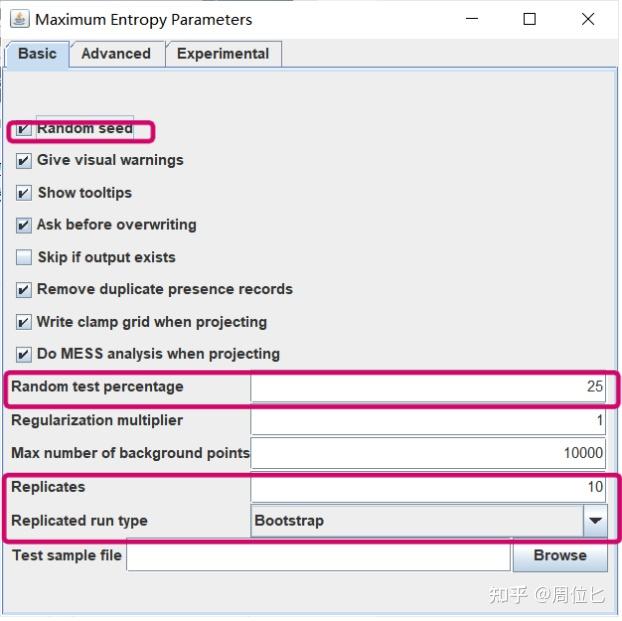
Task: Toggle Write clamp grid when projecting
Action: tap(24, 322)
